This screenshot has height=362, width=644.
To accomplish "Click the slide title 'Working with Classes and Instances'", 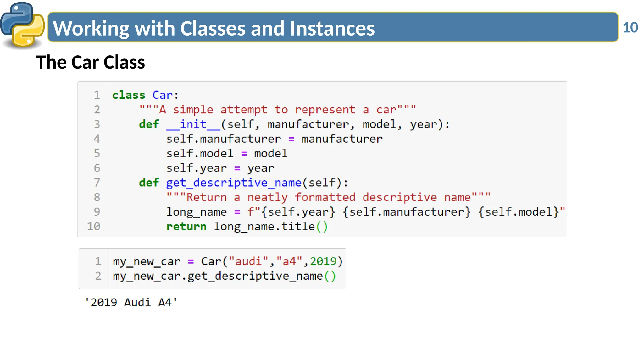I will [214, 28].
